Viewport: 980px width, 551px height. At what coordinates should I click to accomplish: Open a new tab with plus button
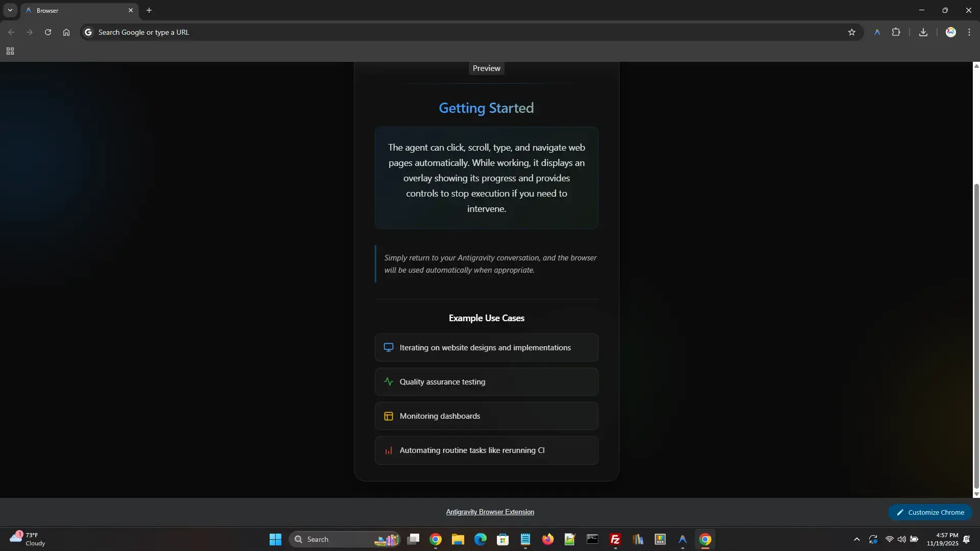(x=149, y=10)
